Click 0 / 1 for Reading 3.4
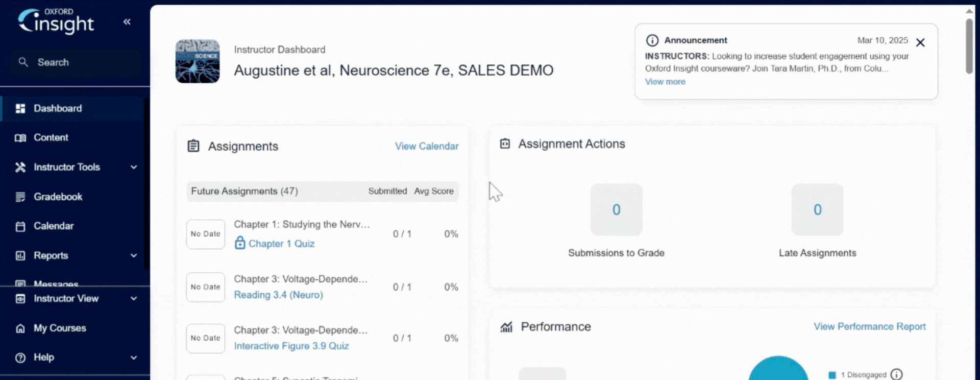 point(402,287)
